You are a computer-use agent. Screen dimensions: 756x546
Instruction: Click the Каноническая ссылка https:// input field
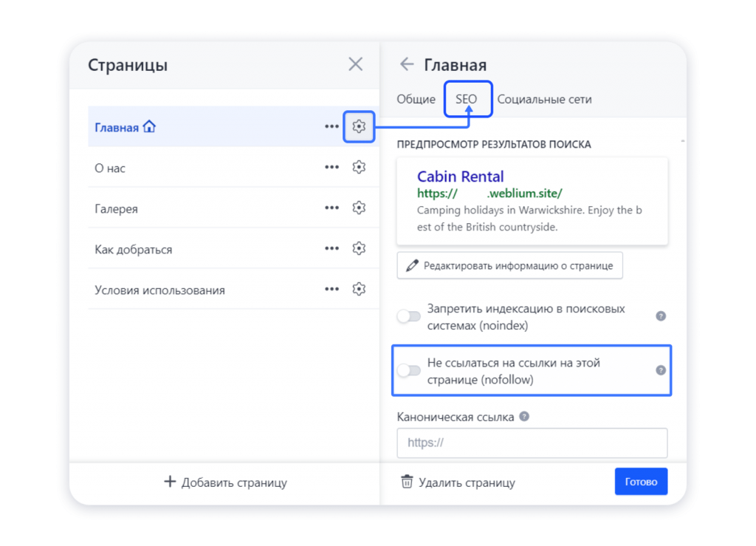pos(532,443)
